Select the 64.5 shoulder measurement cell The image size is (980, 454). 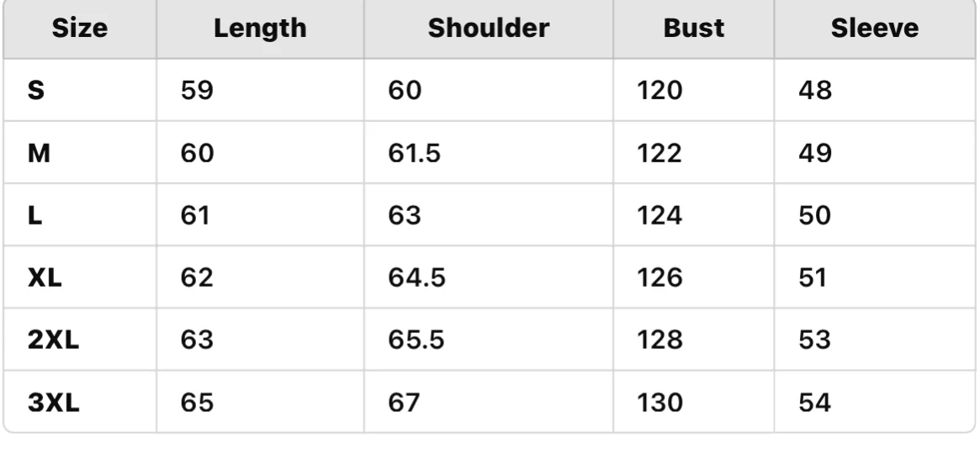click(416, 278)
